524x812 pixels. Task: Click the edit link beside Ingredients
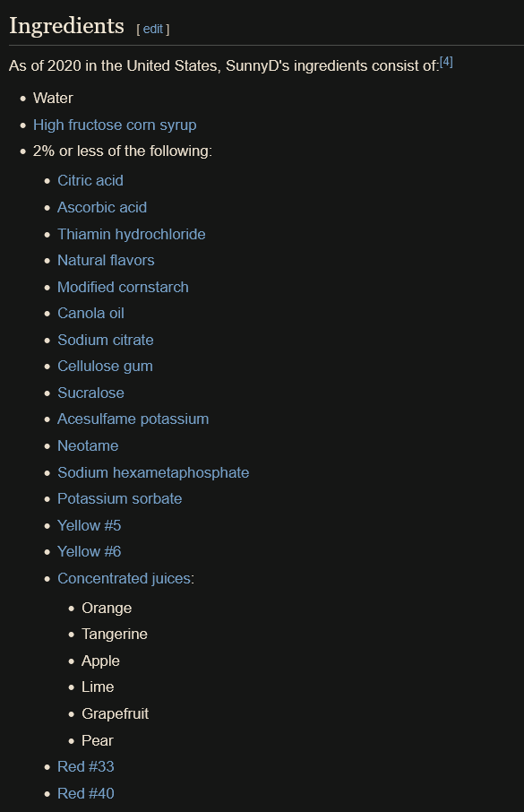coord(153,29)
